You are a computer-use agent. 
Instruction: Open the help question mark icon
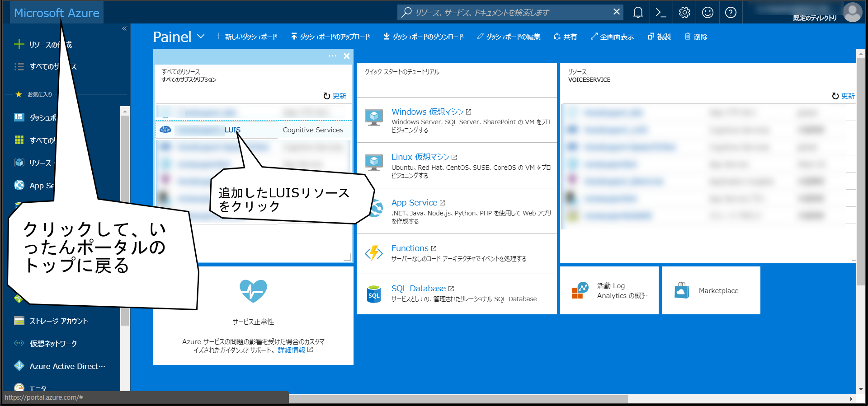(731, 13)
